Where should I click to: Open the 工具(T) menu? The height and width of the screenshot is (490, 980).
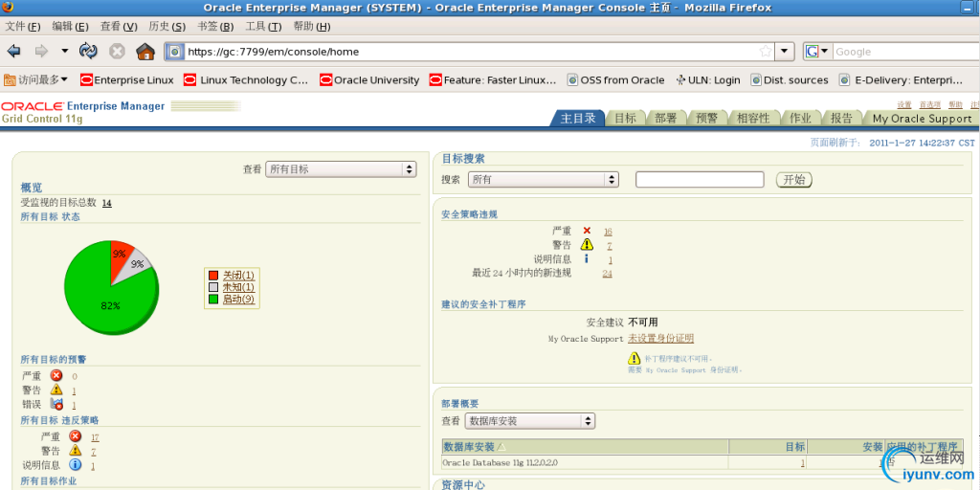pos(263,26)
